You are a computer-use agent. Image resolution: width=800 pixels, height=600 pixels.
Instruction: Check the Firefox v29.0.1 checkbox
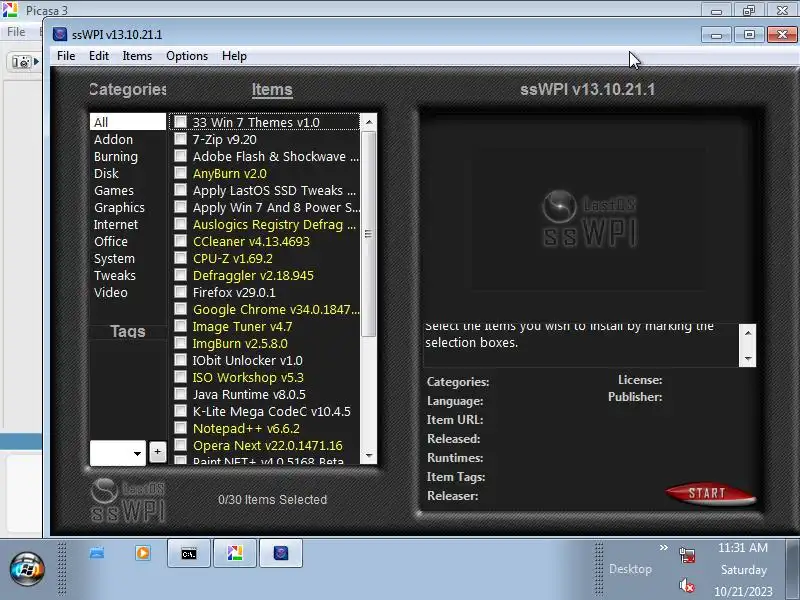pos(180,292)
